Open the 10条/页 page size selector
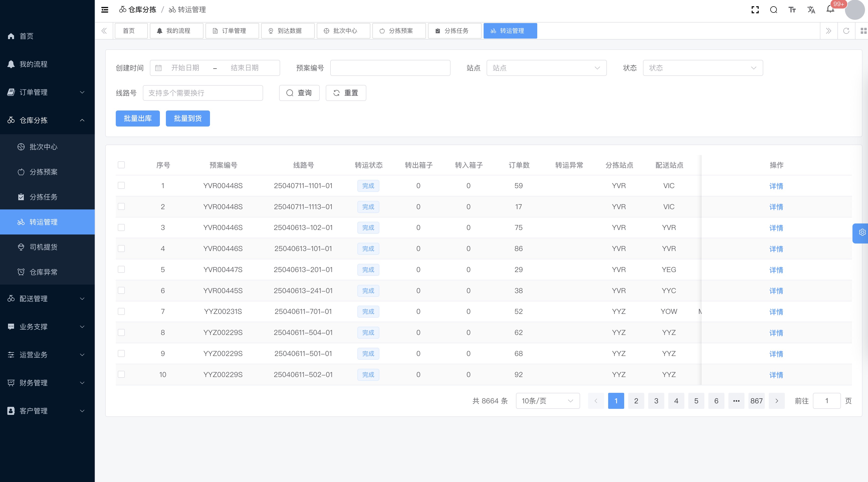 (x=548, y=401)
